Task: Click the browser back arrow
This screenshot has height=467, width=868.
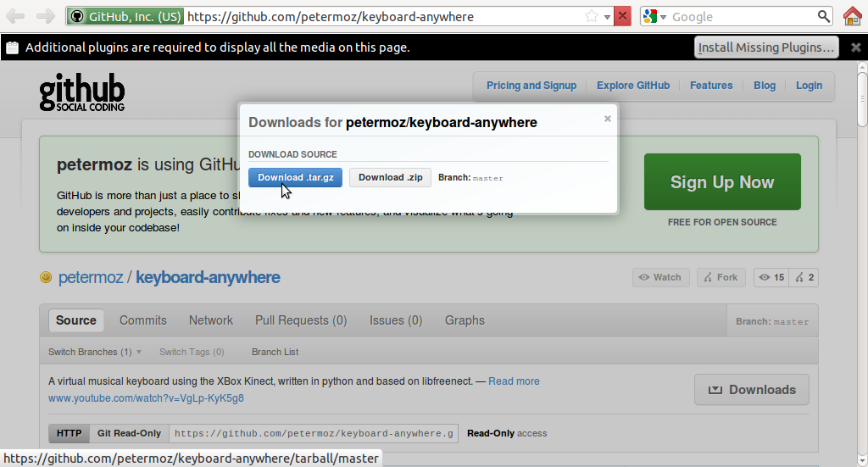Action: click(15, 17)
